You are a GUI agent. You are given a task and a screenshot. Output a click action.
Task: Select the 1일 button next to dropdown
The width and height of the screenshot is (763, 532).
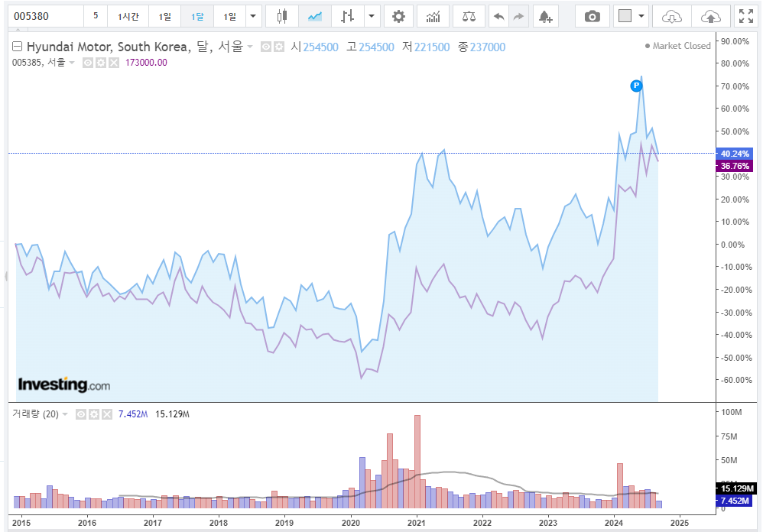[x=229, y=17]
